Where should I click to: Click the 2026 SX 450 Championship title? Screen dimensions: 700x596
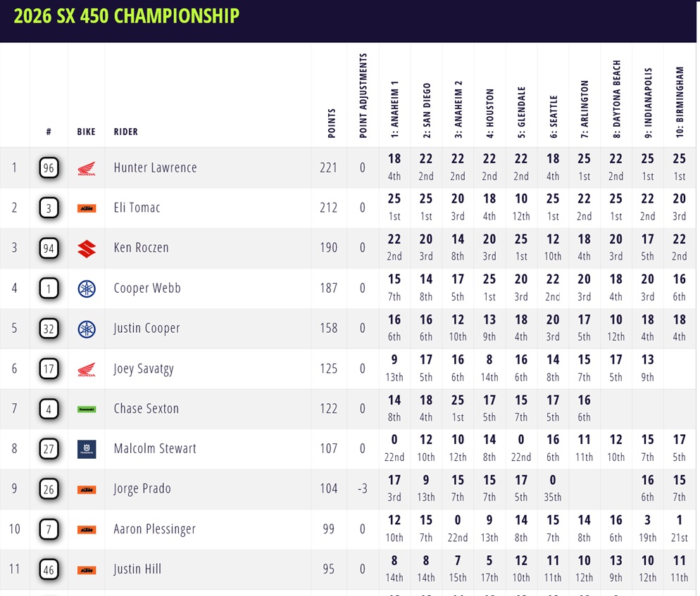[x=125, y=15]
